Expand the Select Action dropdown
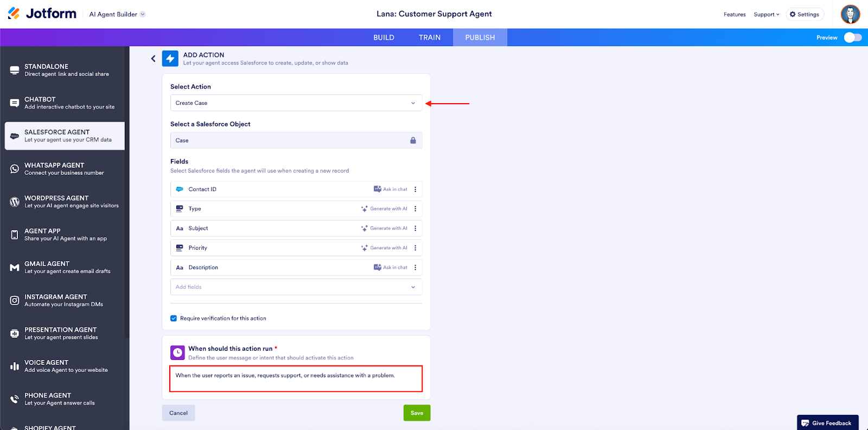 click(296, 103)
